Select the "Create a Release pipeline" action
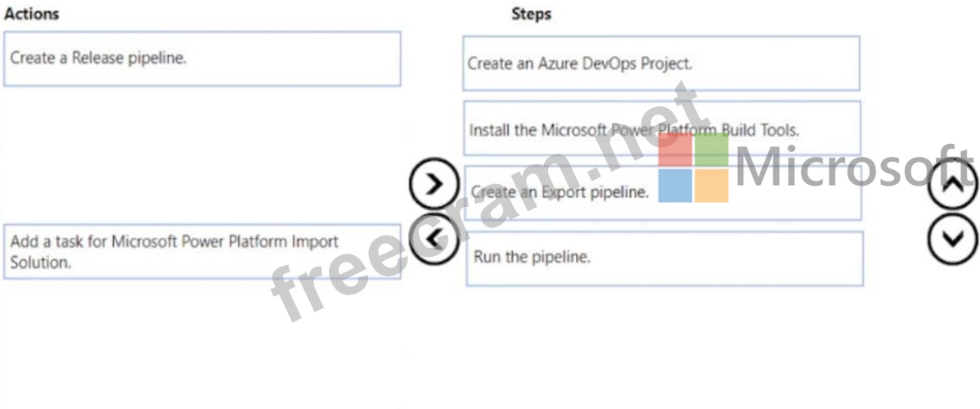Image resolution: width=980 pixels, height=409 pixels. pyautogui.click(x=202, y=59)
